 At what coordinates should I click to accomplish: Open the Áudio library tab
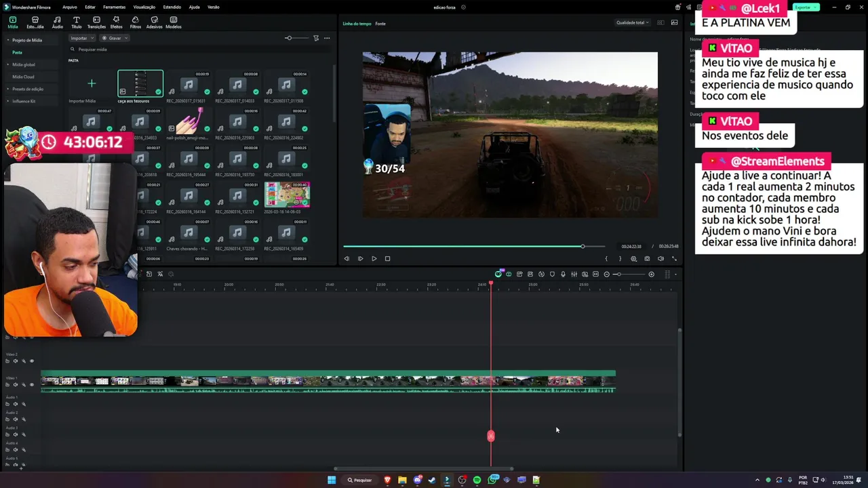tap(57, 22)
